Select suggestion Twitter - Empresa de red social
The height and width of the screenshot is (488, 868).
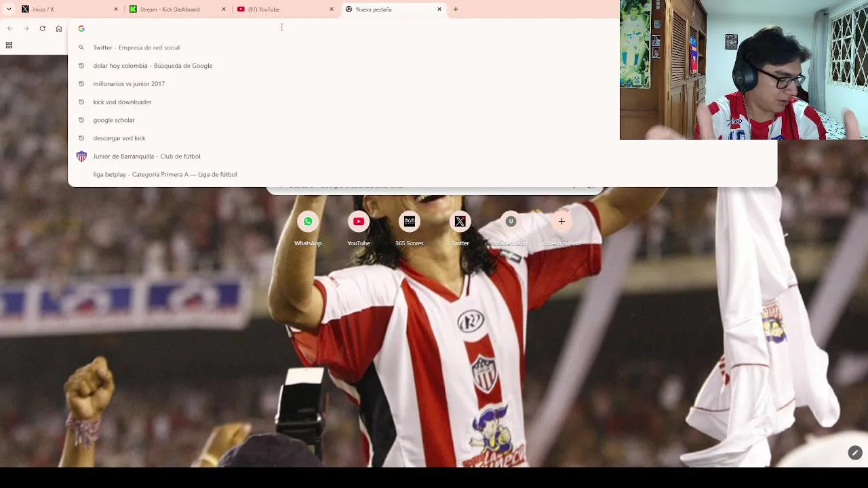click(x=422, y=47)
